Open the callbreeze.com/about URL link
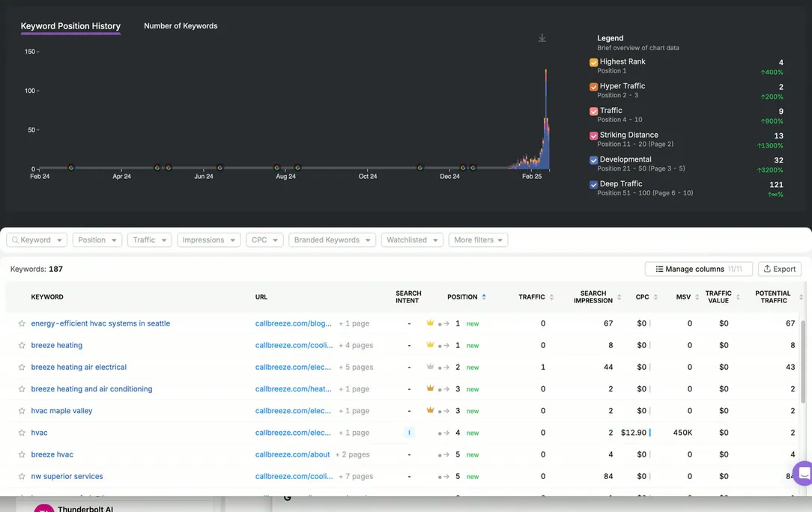This screenshot has width=812, height=512. click(x=292, y=454)
